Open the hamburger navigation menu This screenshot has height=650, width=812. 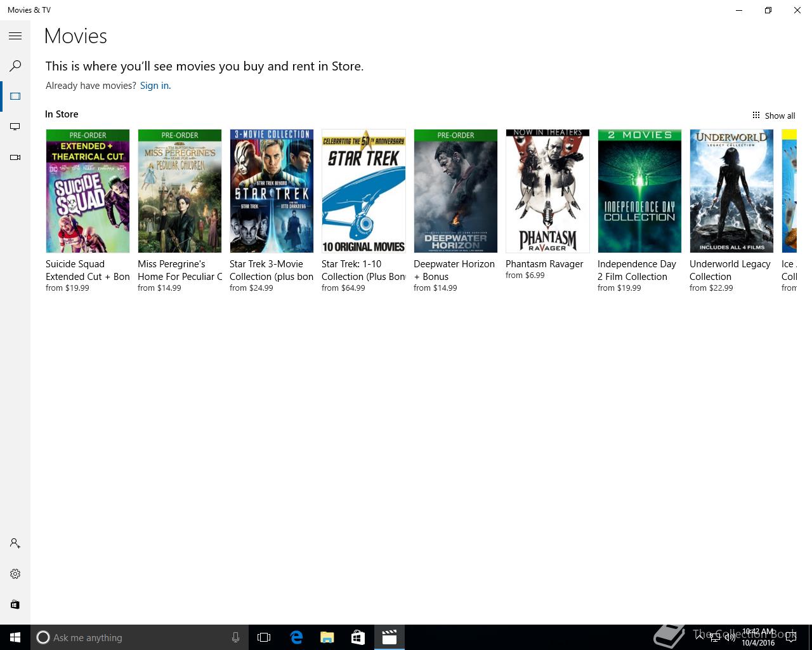[15, 36]
